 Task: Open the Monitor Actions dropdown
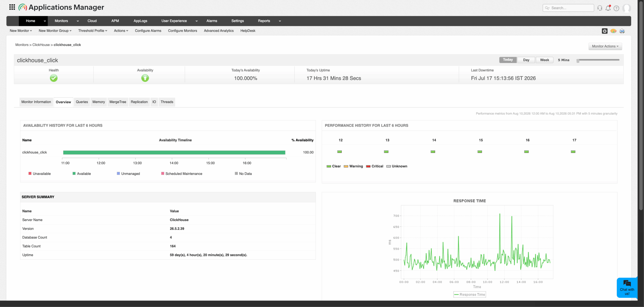(x=605, y=46)
